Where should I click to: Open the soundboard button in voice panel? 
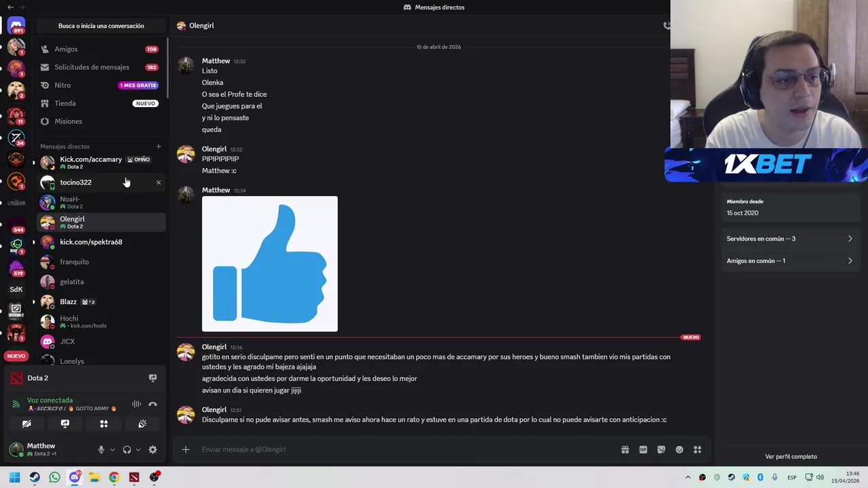point(142,424)
